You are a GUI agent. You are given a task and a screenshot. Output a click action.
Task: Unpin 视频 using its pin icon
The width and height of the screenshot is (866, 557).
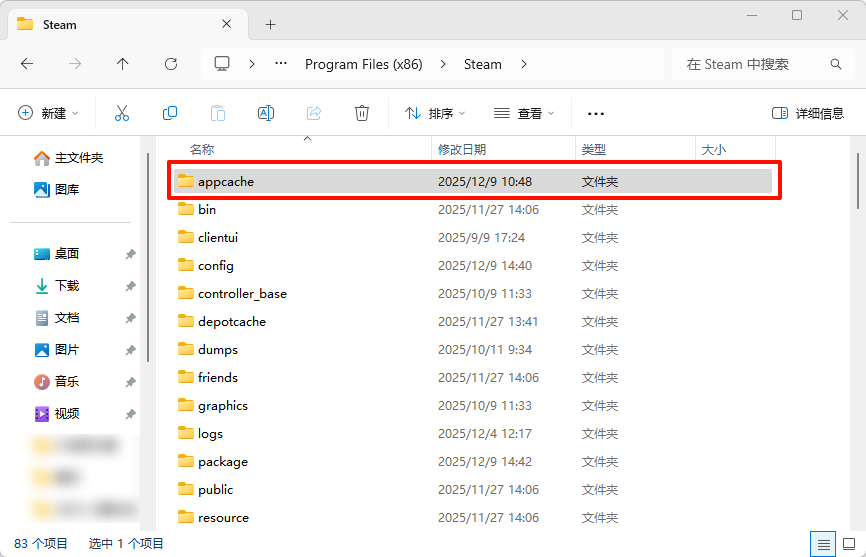coord(130,415)
